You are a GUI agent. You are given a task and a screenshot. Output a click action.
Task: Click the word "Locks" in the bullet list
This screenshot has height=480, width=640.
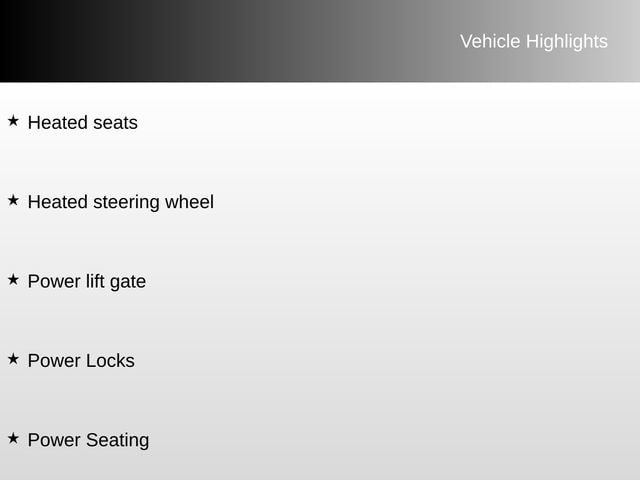(x=108, y=361)
